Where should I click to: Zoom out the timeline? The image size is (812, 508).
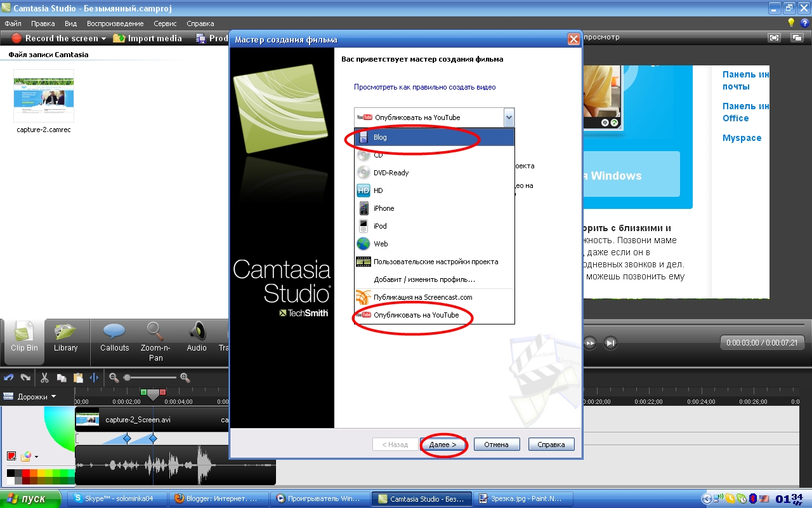tap(114, 378)
